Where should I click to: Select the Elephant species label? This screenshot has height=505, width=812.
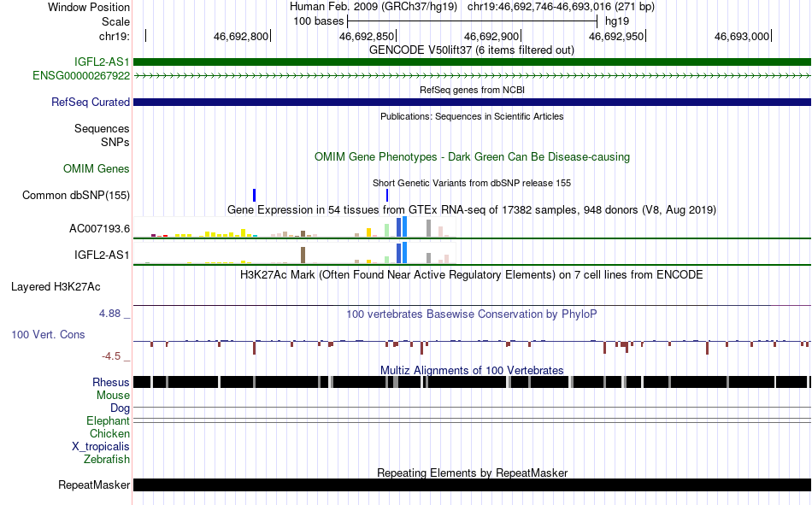108,420
